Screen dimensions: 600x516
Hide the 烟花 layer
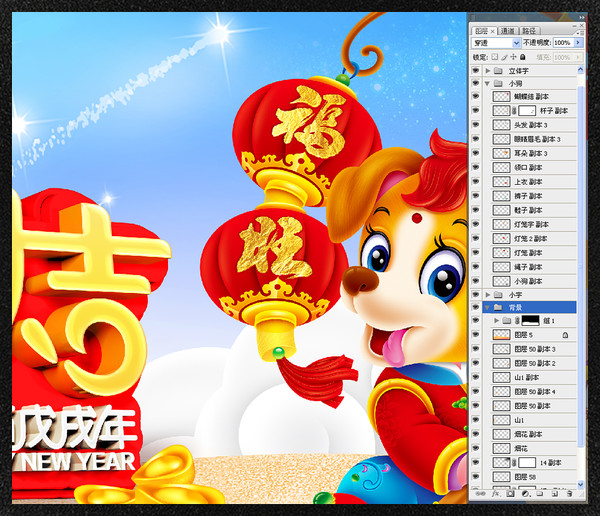point(476,448)
